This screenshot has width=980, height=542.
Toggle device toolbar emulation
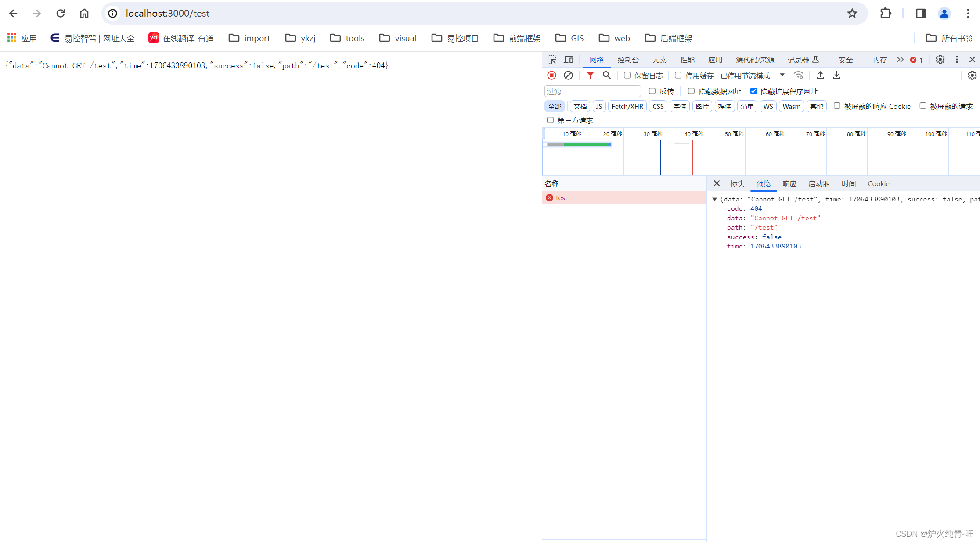click(x=569, y=60)
